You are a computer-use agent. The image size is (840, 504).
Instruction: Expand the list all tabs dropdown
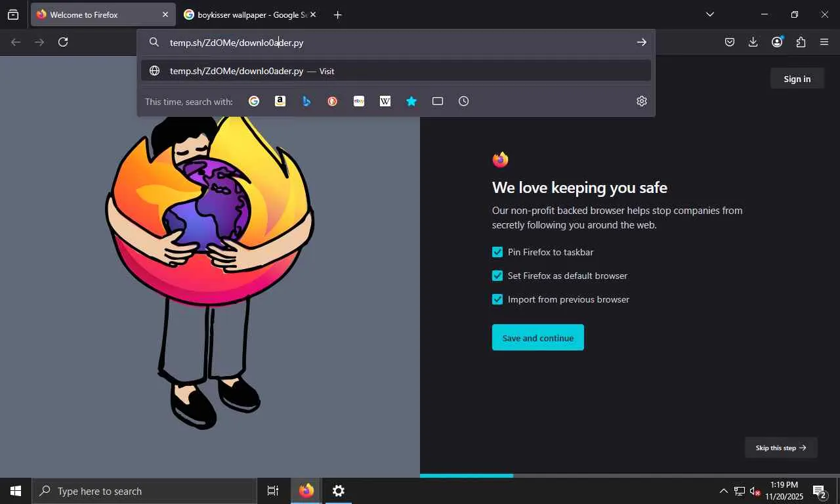click(709, 14)
